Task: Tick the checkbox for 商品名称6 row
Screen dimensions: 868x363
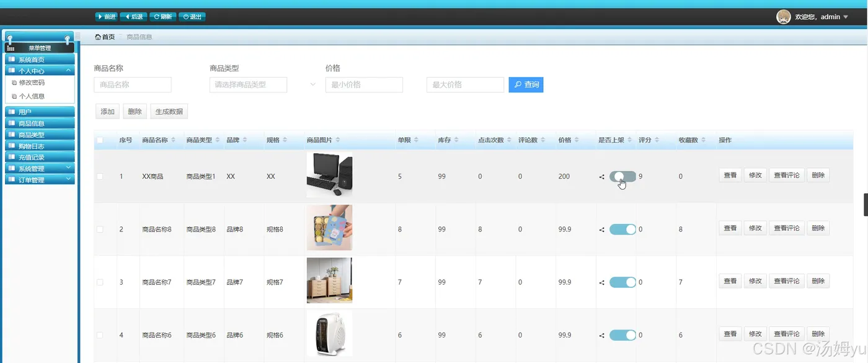Action: (100, 335)
